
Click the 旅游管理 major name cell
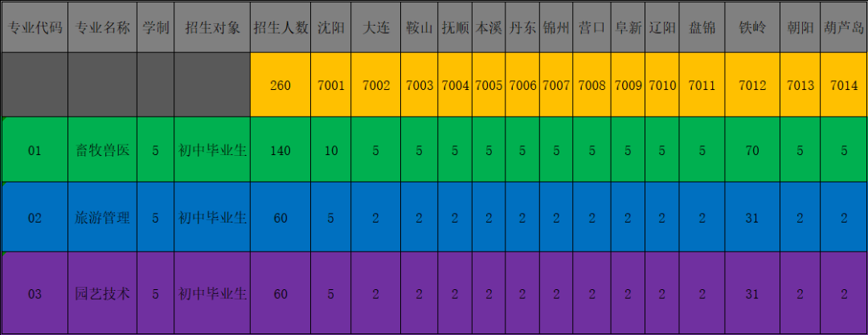point(102,217)
